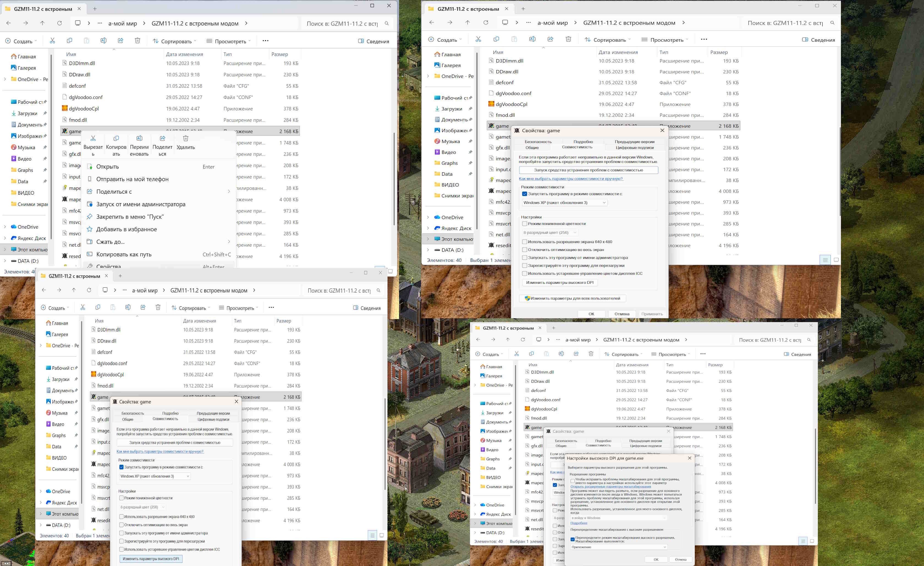
Task: Uncheck Переопределите режим масштабирования высокого разрешения checkbox
Action: 573,539
